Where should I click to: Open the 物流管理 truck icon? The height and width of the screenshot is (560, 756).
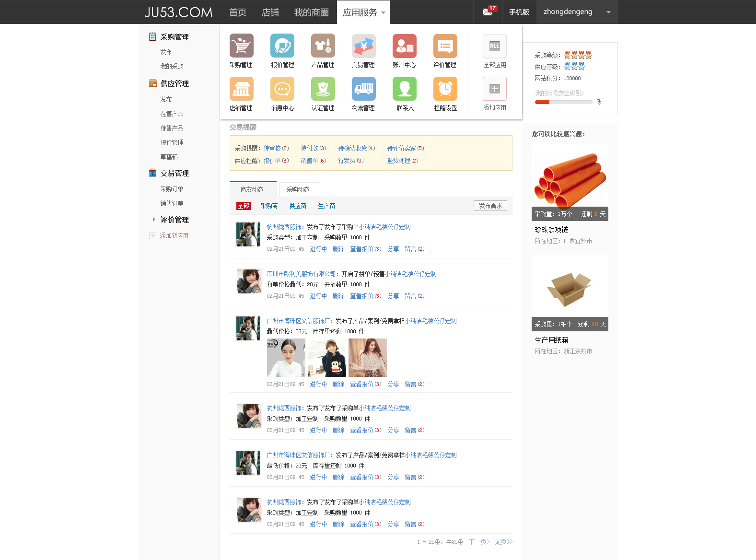point(363,89)
